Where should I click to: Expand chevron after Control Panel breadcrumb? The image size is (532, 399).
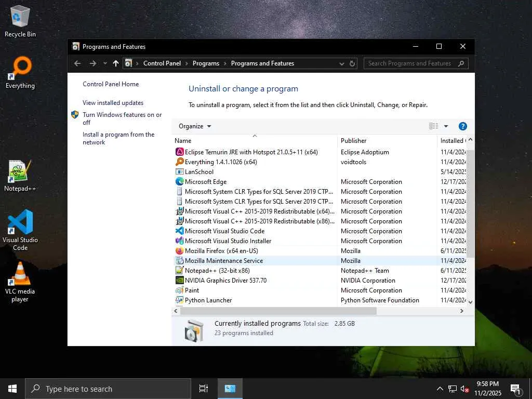[x=187, y=63]
